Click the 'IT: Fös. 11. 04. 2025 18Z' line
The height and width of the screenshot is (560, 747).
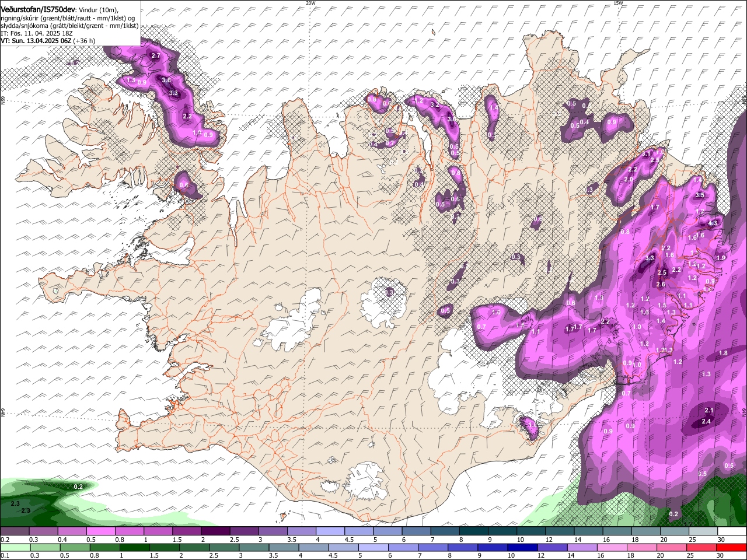point(37,33)
